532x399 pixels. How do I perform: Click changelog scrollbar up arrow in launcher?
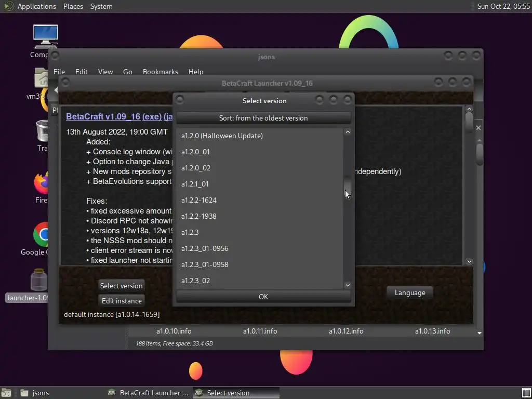(x=469, y=109)
